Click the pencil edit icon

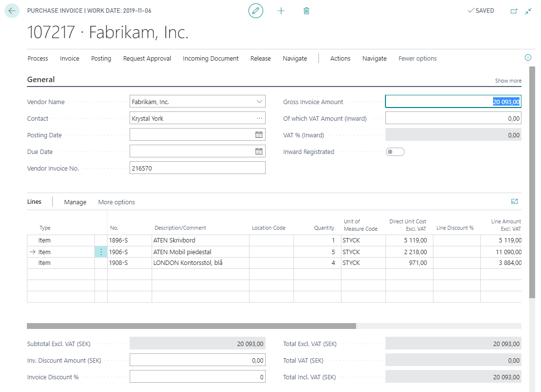click(256, 11)
